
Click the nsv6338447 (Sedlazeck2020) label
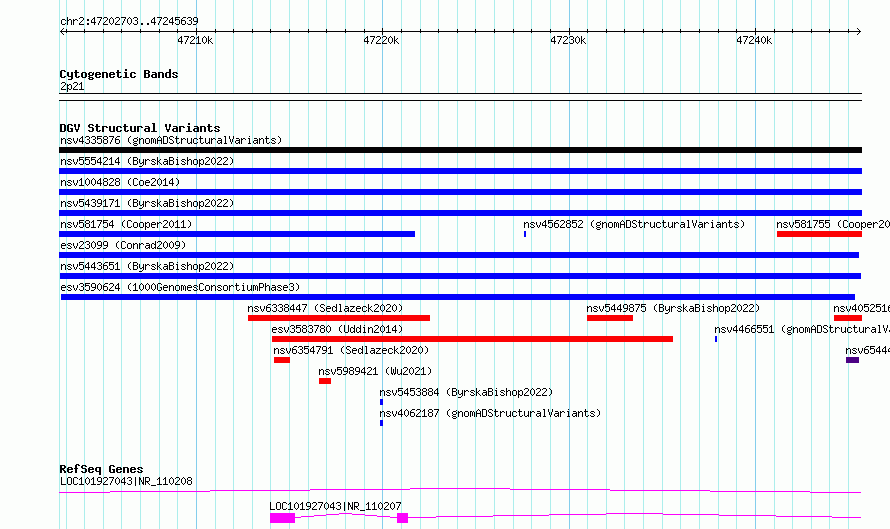point(325,308)
